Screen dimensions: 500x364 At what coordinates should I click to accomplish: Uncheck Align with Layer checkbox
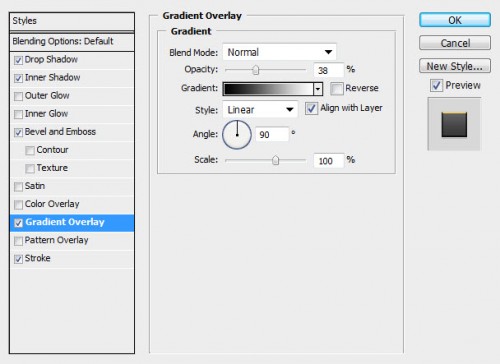point(311,109)
